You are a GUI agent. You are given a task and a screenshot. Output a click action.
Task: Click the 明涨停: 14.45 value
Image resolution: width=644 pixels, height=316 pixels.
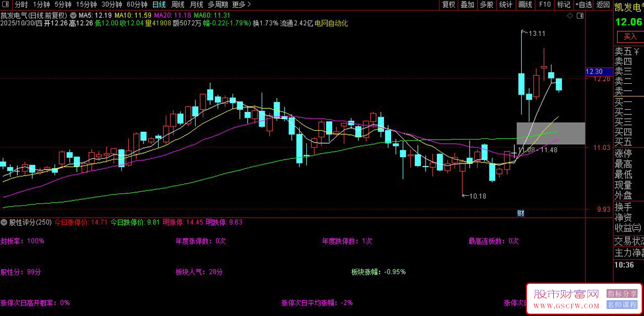coord(183,222)
